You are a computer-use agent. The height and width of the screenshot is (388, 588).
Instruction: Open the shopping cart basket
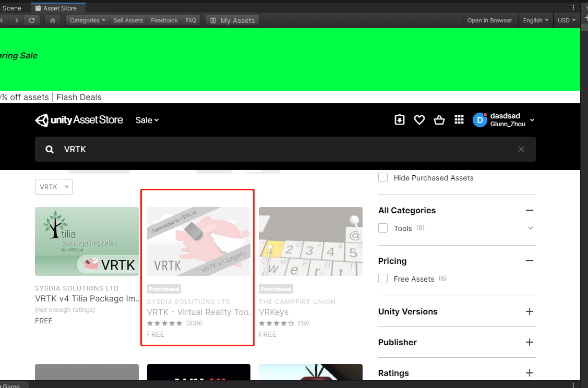(x=439, y=120)
